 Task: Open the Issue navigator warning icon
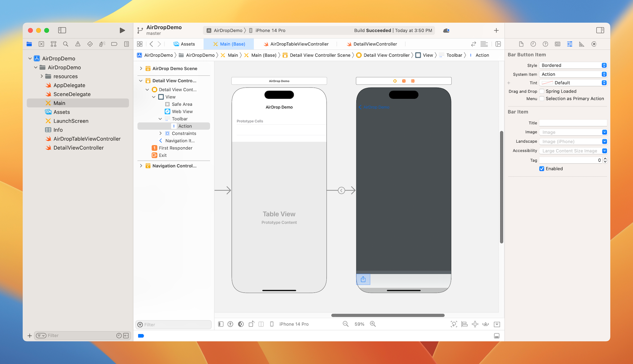pos(78,44)
